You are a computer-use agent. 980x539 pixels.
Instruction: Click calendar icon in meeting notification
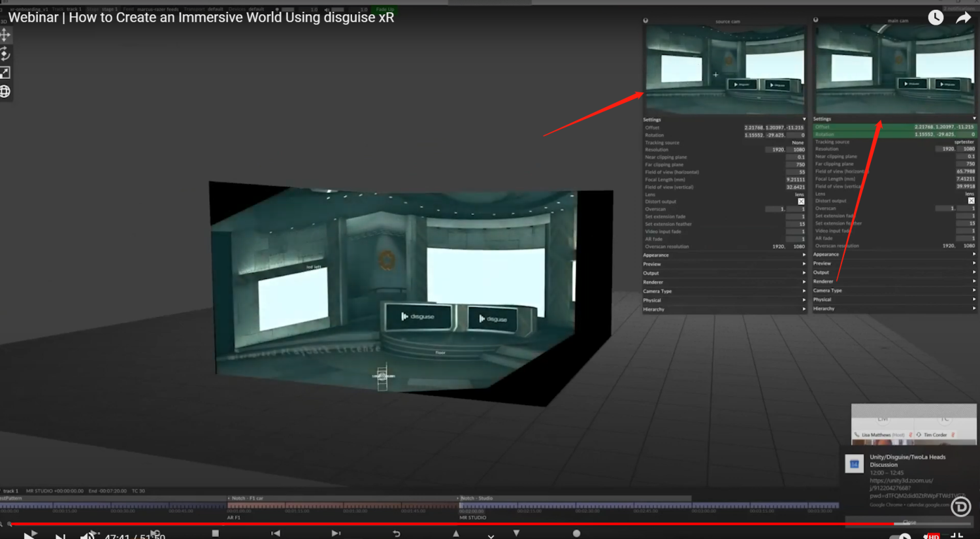(x=854, y=464)
